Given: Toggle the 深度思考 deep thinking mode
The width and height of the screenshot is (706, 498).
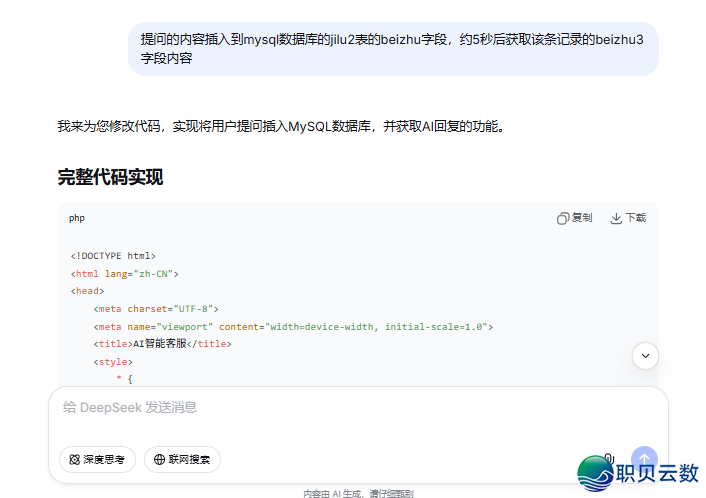Looking at the screenshot, I should point(97,459).
